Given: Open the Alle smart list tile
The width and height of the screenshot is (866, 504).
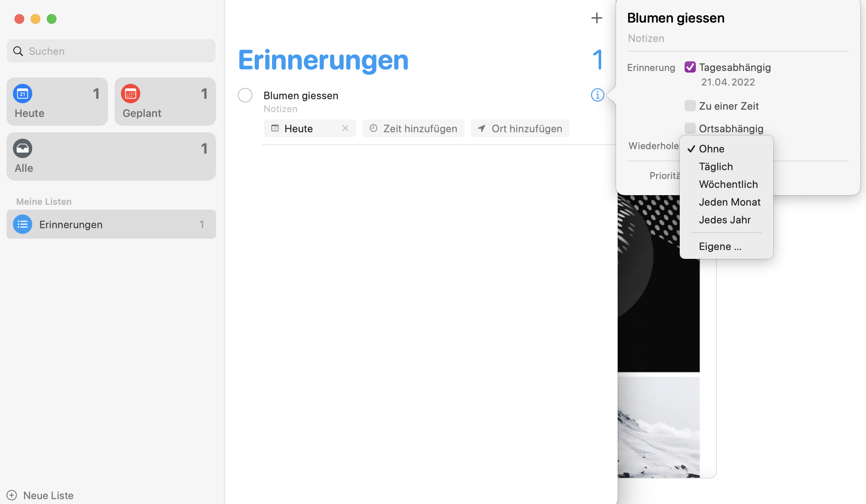Looking at the screenshot, I should coord(111,156).
